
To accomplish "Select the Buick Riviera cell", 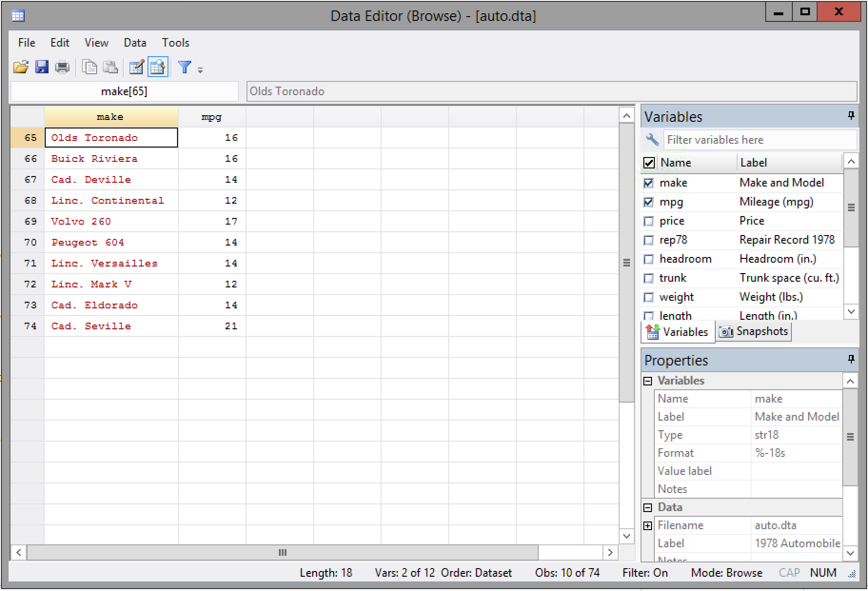I will (111, 158).
